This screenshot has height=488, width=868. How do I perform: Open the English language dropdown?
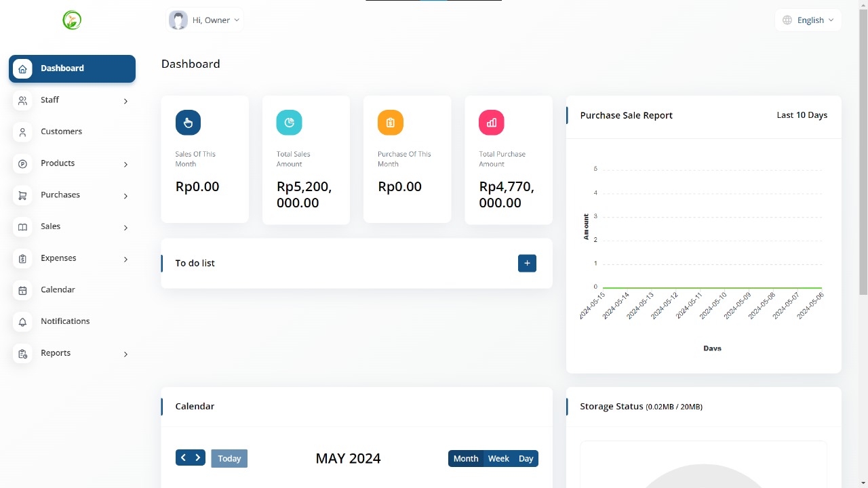(808, 20)
